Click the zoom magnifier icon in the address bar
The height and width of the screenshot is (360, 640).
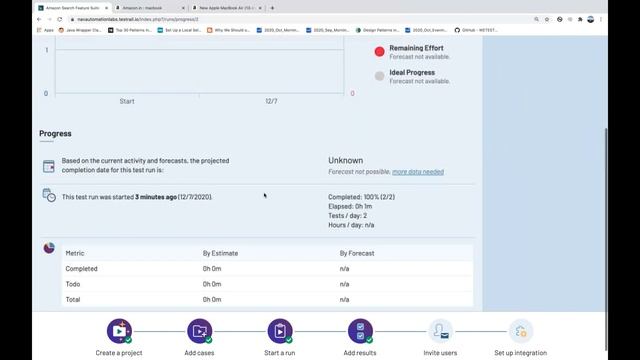tap(536, 19)
